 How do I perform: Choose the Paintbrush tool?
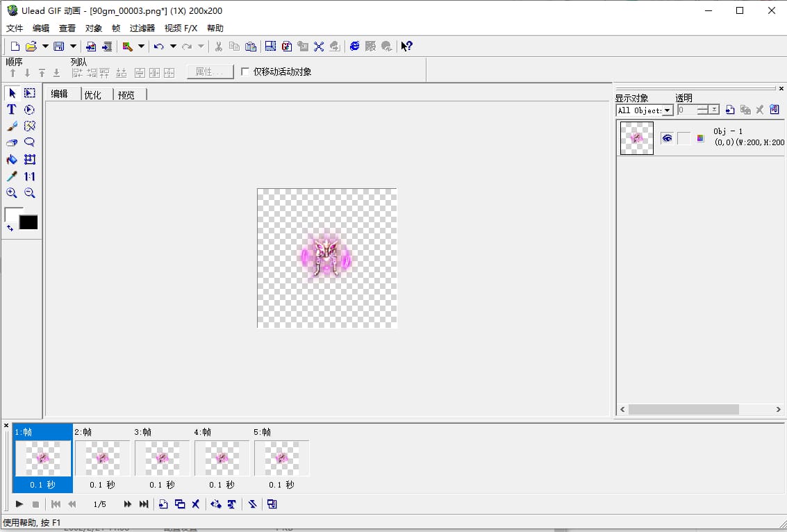pos(12,126)
